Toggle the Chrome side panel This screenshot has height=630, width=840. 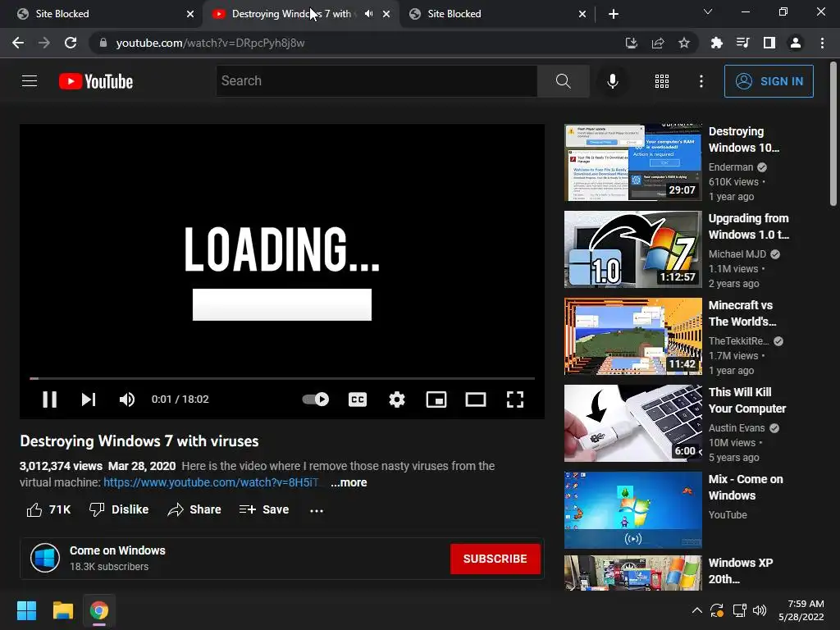point(769,43)
